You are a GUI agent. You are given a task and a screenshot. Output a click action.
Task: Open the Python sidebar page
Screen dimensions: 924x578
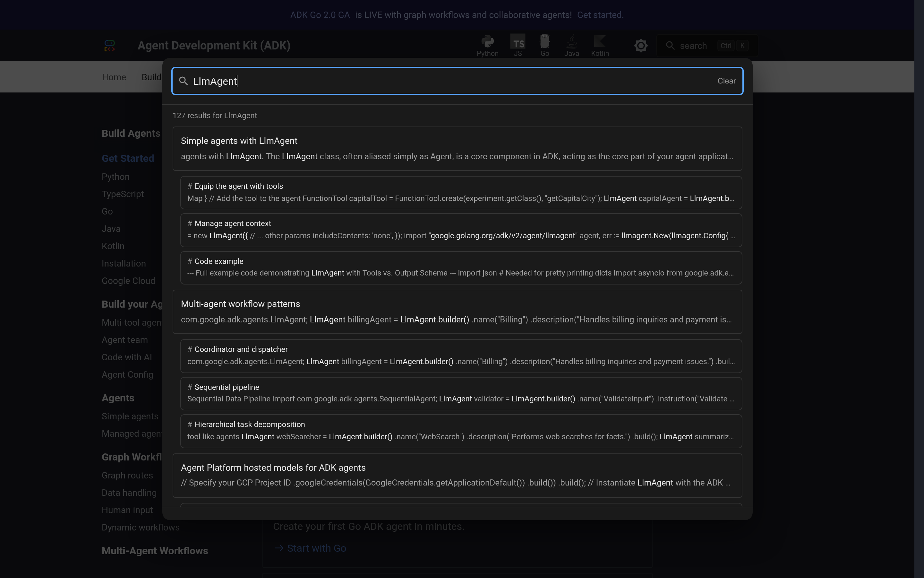pos(115,177)
